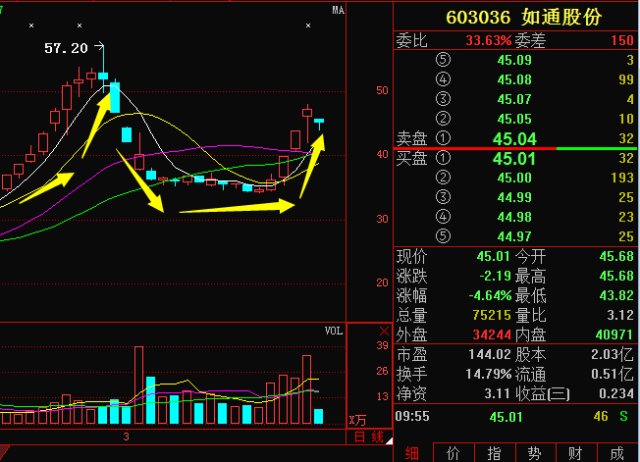Screen dimensions: 640x462
Task: Click the red X icon beside VOL panel
Action: click(x=384, y=331)
